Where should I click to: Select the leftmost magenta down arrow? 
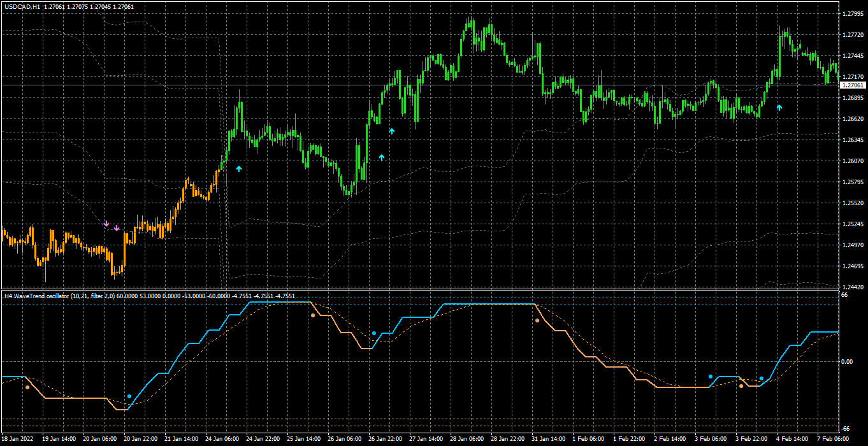(x=106, y=224)
